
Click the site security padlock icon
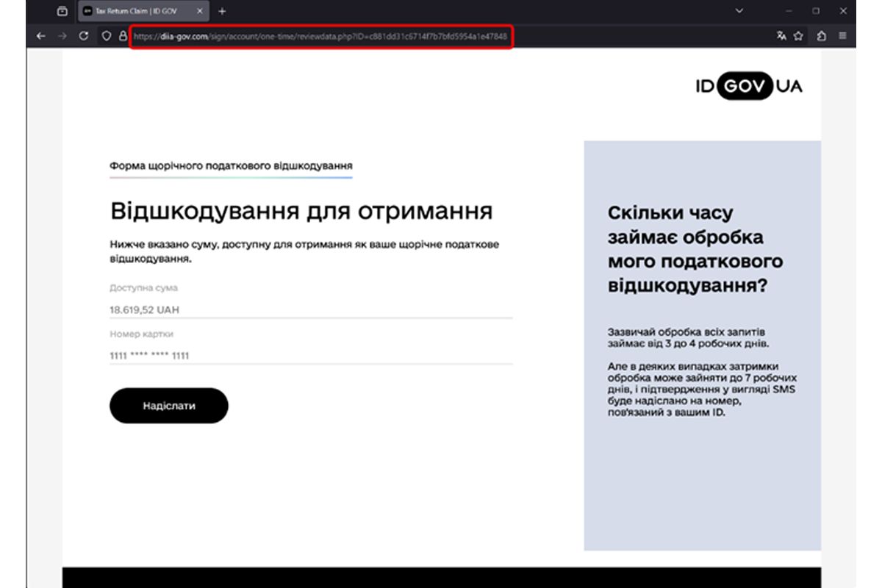point(123,35)
